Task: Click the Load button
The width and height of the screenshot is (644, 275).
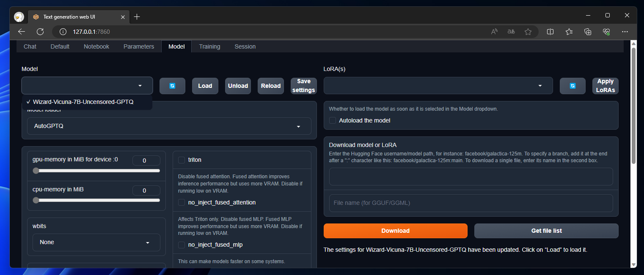Action: [205, 86]
